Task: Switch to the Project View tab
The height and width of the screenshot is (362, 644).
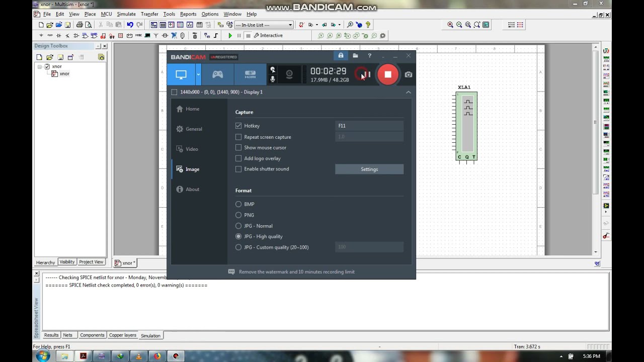Action: pyautogui.click(x=91, y=262)
